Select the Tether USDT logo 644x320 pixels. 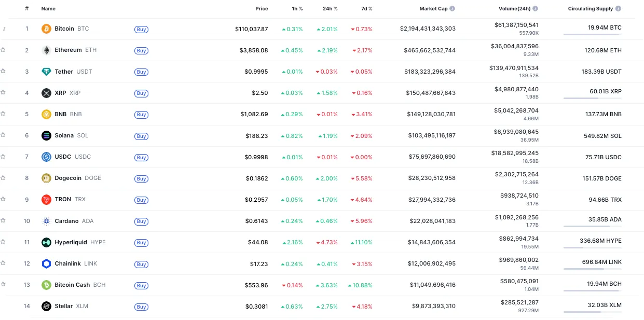[46, 72]
